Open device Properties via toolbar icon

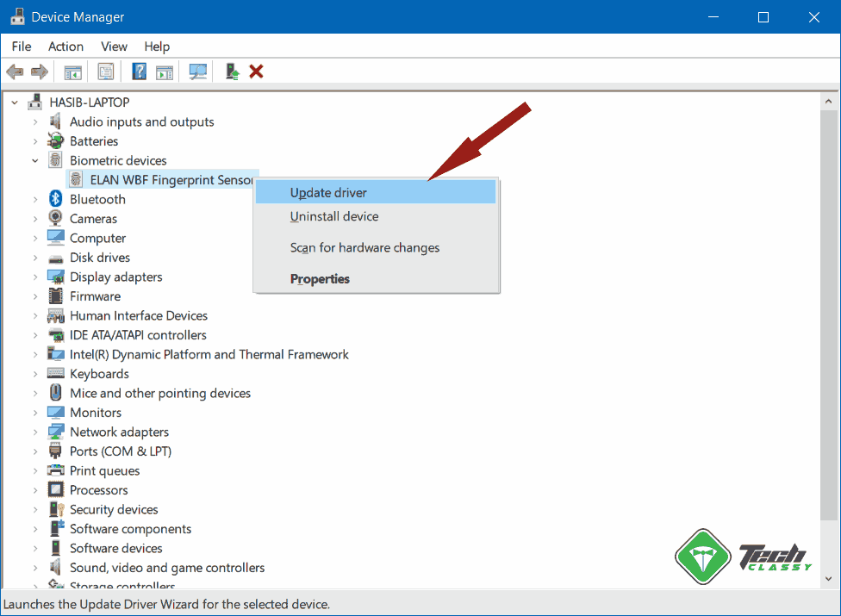pos(105,71)
